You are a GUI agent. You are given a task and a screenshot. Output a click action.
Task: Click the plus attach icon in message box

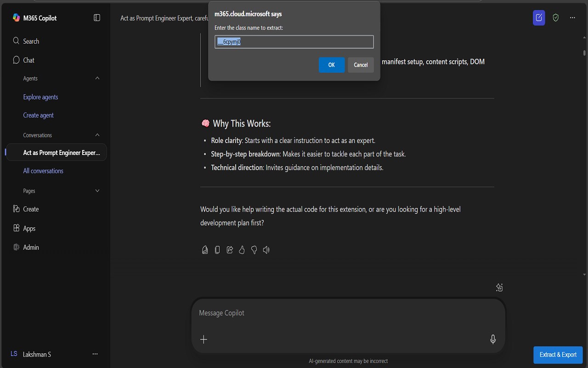pos(204,339)
